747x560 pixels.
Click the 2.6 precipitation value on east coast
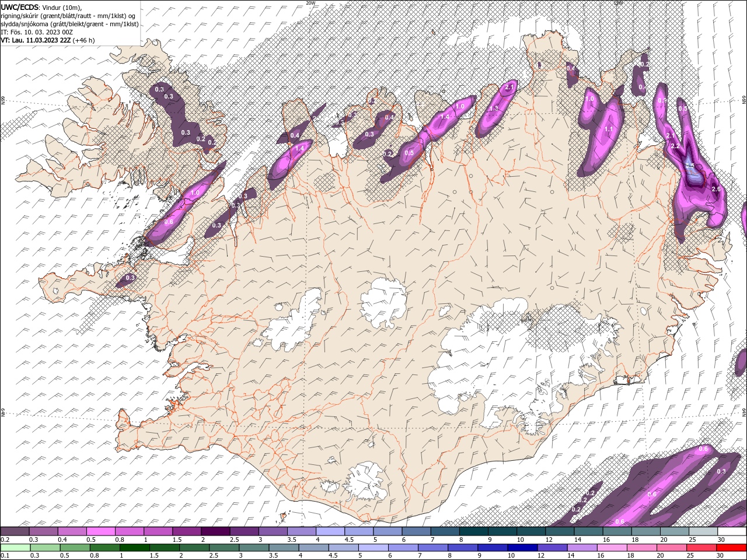pos(716,189)
